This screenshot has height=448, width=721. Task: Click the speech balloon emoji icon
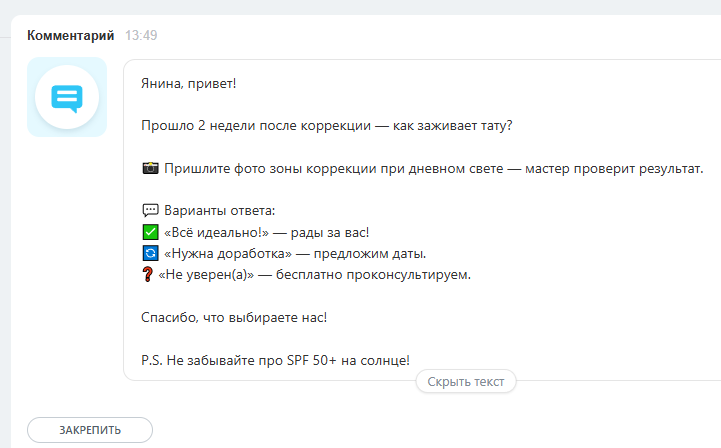pos(150,211)
